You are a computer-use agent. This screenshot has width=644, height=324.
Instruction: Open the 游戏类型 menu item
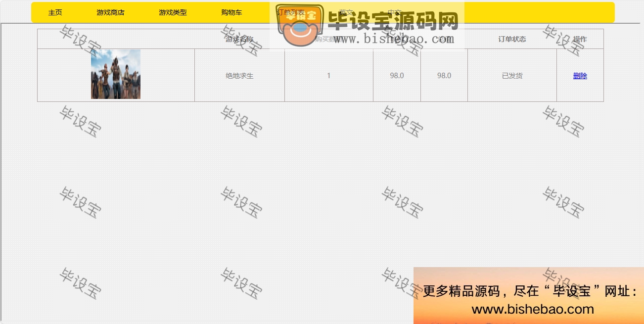[x=173, y=12]
